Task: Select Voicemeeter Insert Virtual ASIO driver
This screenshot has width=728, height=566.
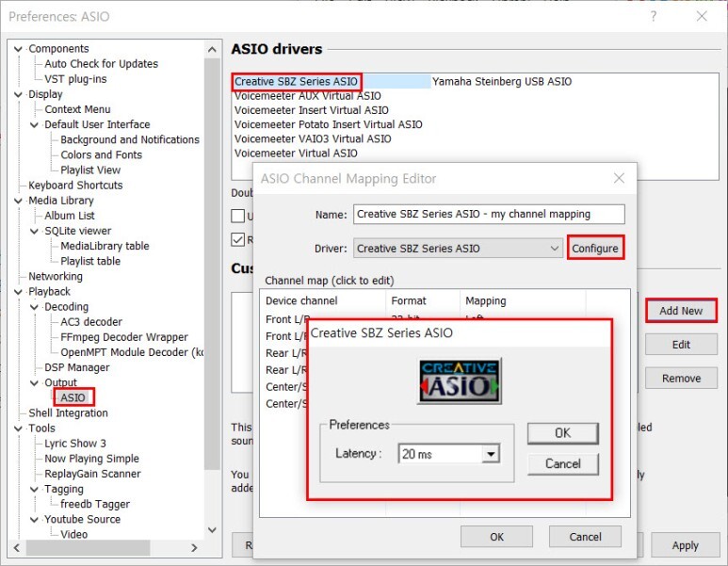Action: pyautogui.click(x=311, y=110)
